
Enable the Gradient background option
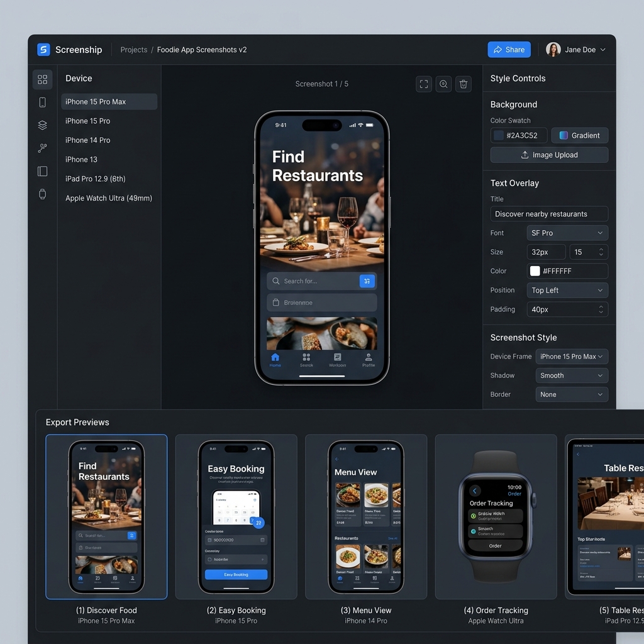point(579,135)
